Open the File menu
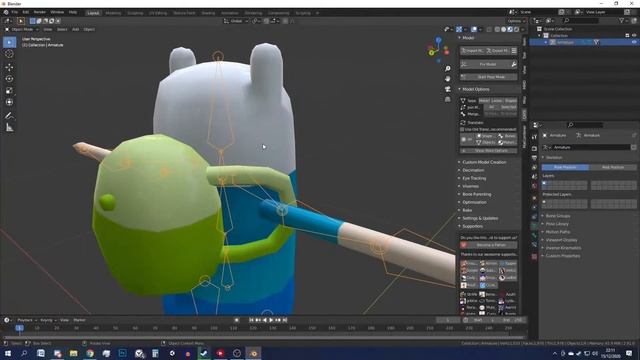Image resolution: width=640 pixels, height=360 pixels. [15, 13]
